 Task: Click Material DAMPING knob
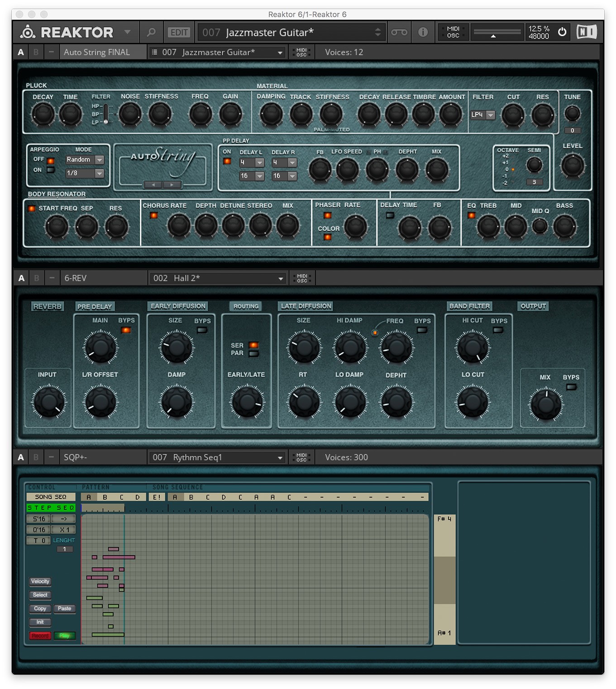pos(271,114)
